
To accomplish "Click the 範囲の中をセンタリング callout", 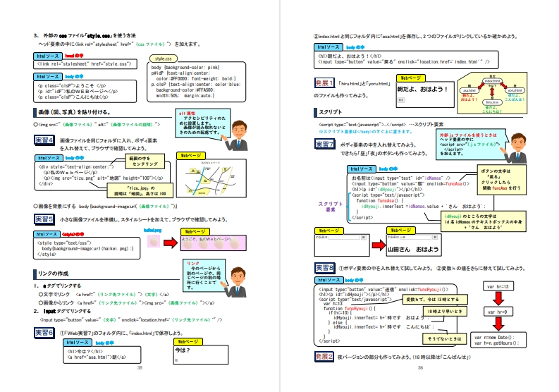I will click(145, 161).
